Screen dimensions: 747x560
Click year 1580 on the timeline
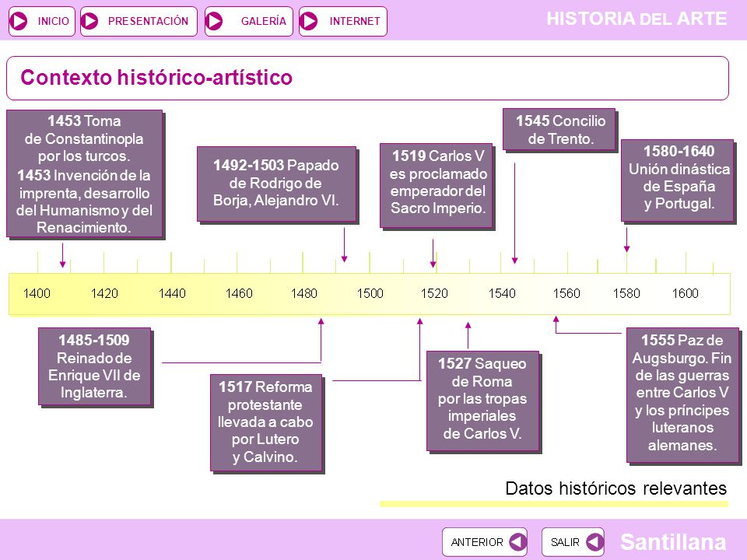click(626, 293)
